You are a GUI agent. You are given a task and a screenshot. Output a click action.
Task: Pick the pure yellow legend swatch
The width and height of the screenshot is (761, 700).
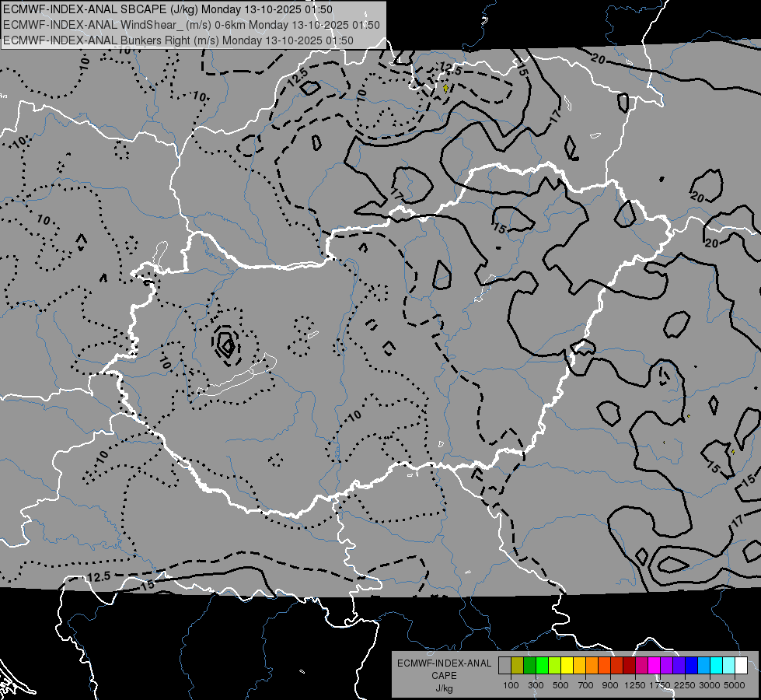(x=567, y=666)
